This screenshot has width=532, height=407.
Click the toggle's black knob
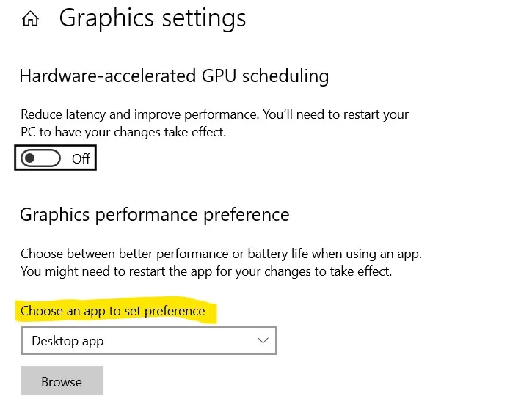(31, 158)
